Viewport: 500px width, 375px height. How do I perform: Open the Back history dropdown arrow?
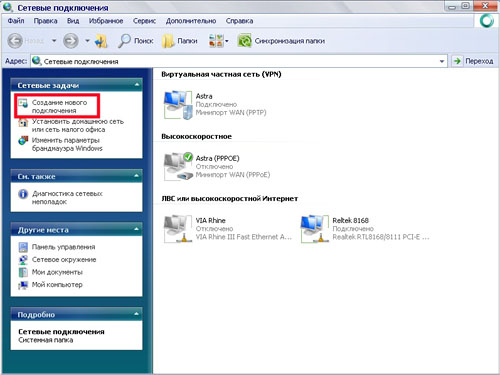coord(54,41)
